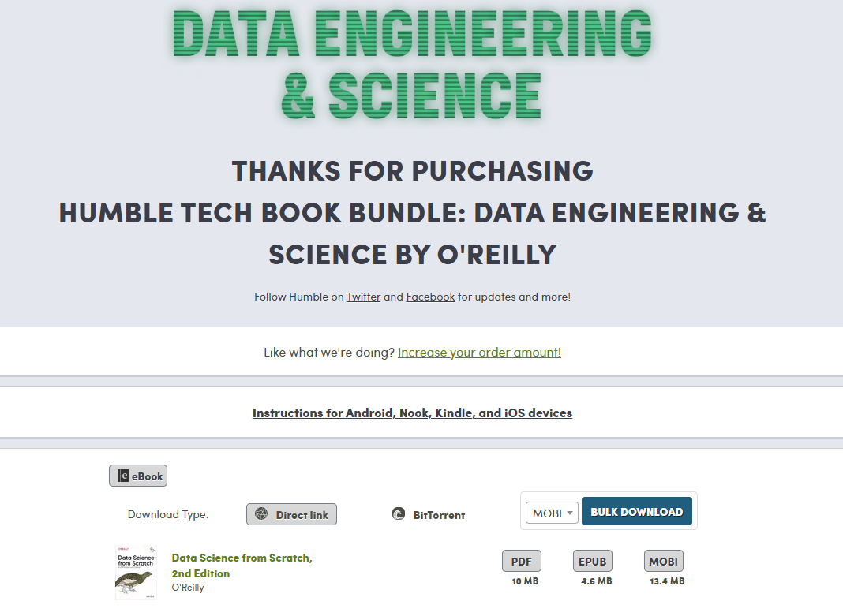
Task: Open instructions for Android, Nook, Kindle, iOS
Action: click(412, 413)
